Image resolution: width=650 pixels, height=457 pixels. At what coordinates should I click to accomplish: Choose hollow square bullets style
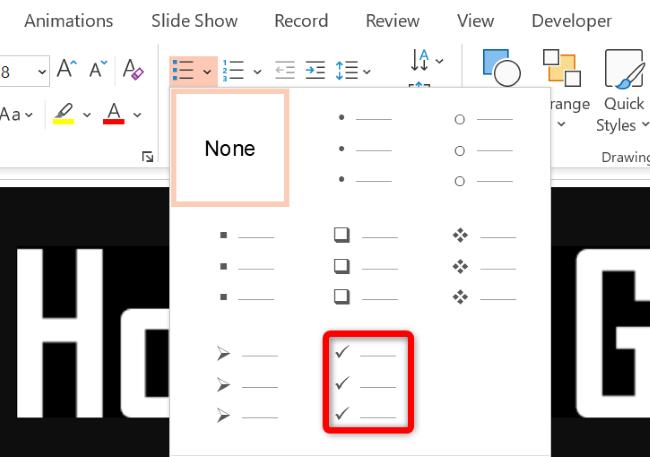[x=366, y=266]
